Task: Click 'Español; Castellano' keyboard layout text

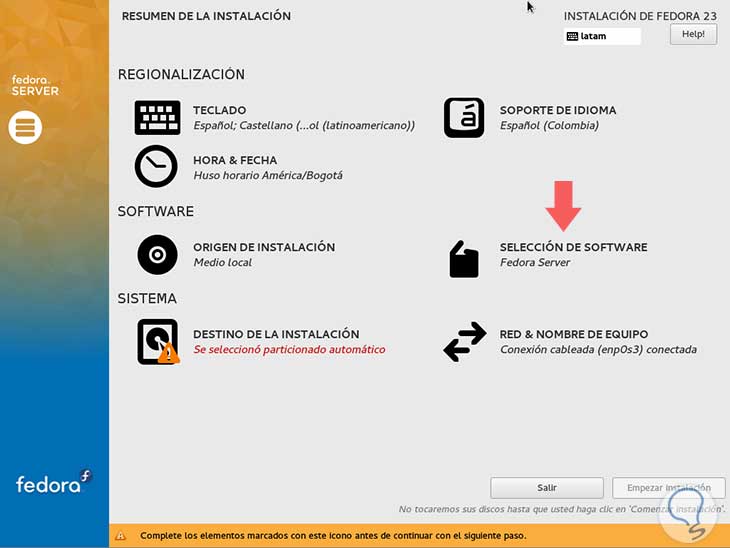Action: 304,126
